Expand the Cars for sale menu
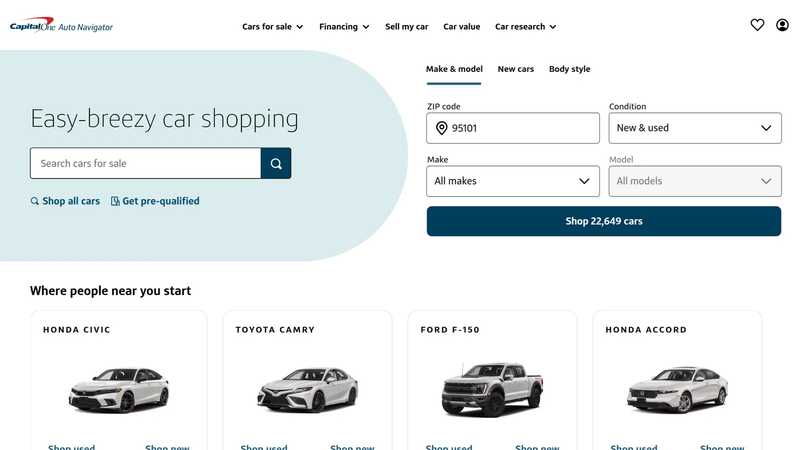800x450 pixels. pyautogui.click(x=272, y=27)
